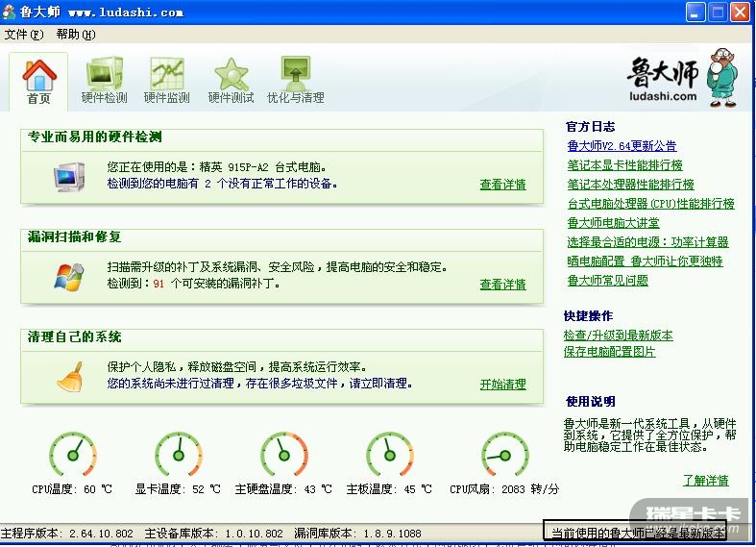Click the Windows shield icon in vulnerability scan panel
The height and width of the screenshot is (547, 756).
[x=69, y=277]
